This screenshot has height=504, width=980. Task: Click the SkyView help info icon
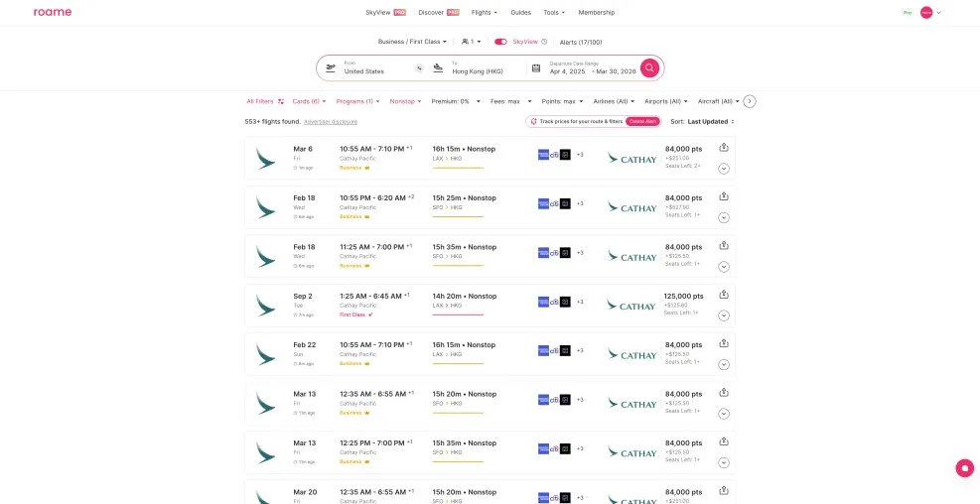point(544,42)
